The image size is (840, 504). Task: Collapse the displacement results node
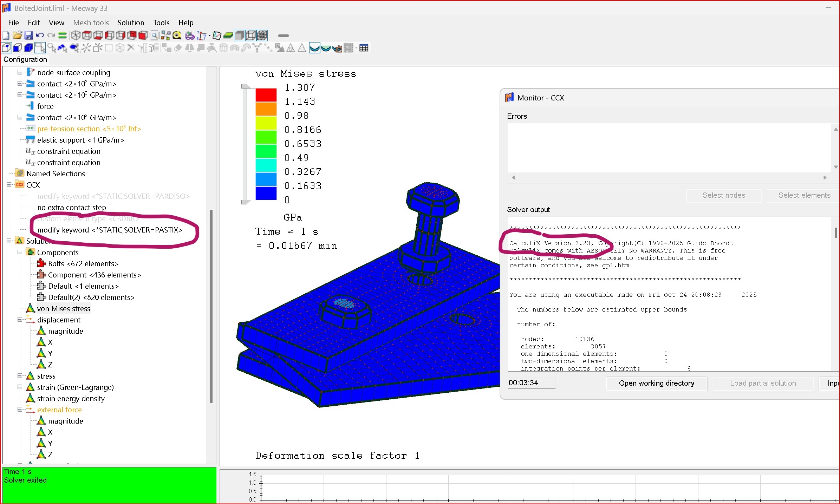click(20, 320)
